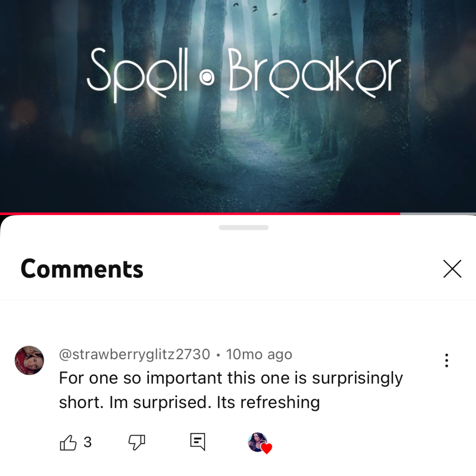This screenshot has width=476, height=476.
Task: Close the Comments panel with the X
Action: pyautogui.click(x=452, y=269)
